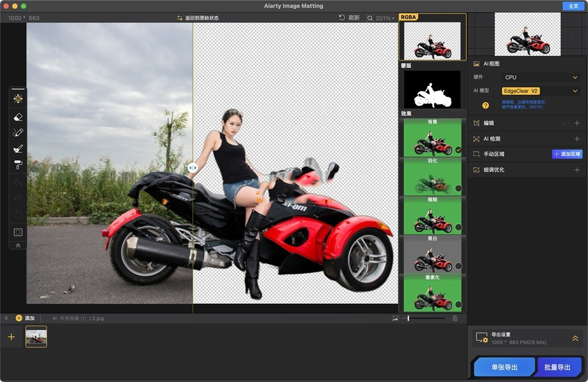Click the 添加区域 add area button
Image resolution: width=588 pixels, height=382 pixels.
click(567, 154)
